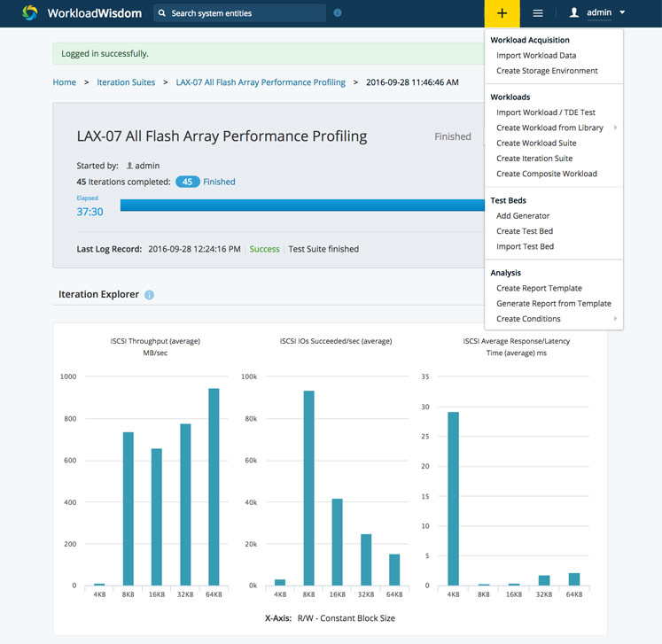
Task: Select Generate Report from Template
Action: (x=553, y=304)
